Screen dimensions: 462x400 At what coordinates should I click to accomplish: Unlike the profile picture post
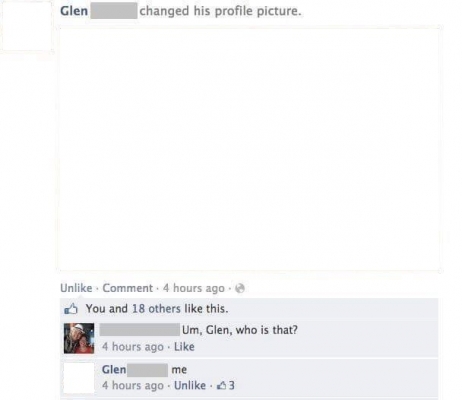click(76, 288)
